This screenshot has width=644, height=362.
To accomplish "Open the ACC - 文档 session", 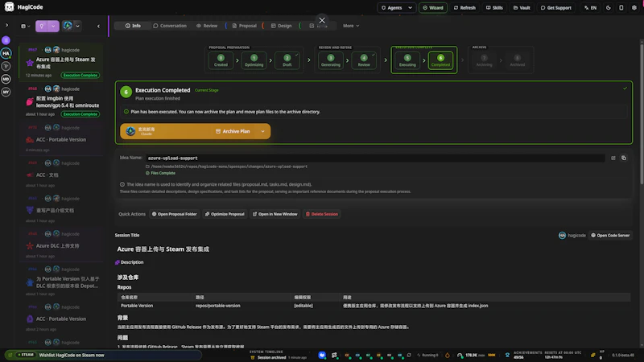I will 61,175.
